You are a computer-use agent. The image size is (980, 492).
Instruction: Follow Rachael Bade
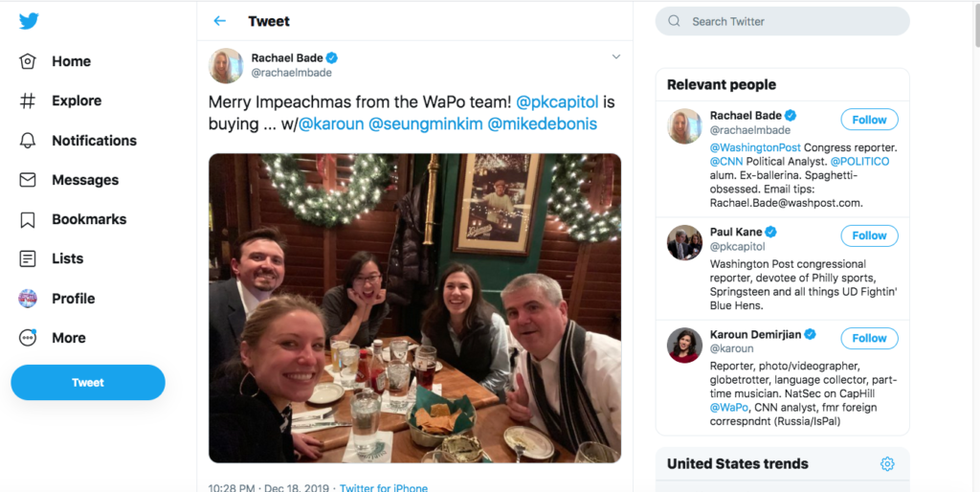click(x=869, y=120)
